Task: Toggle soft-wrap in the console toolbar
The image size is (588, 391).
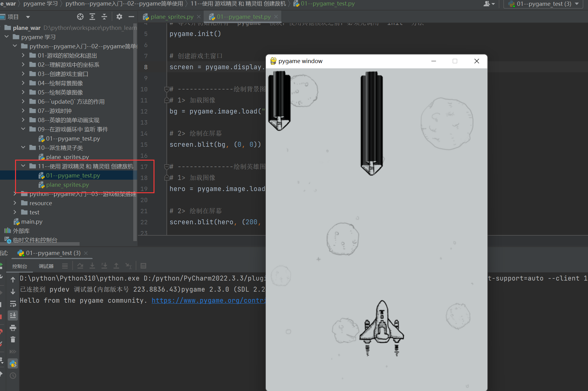Action: 13,304
